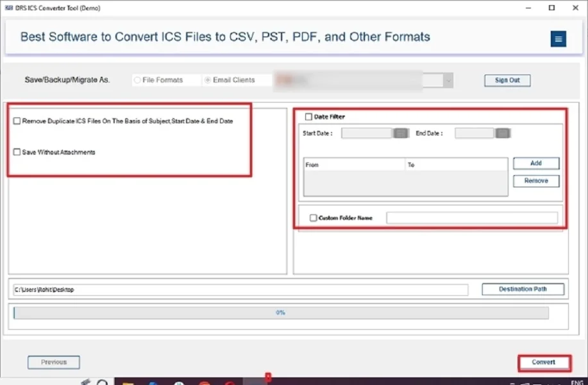Click Remove next to the date range table
Image resolution: width=588 pixels, height=385 pixels.
point(536,181)
